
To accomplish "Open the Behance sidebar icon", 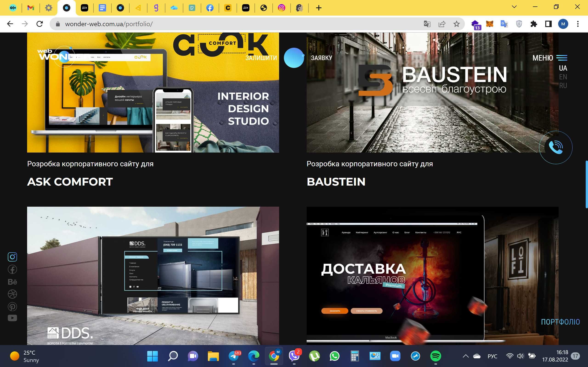I will click(x=12, y=282).
